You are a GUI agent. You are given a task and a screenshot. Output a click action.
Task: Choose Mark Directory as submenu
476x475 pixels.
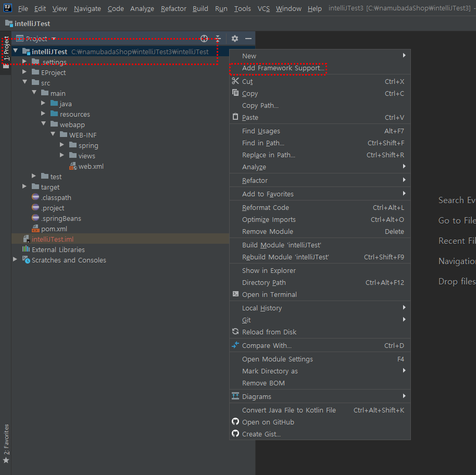320,371
